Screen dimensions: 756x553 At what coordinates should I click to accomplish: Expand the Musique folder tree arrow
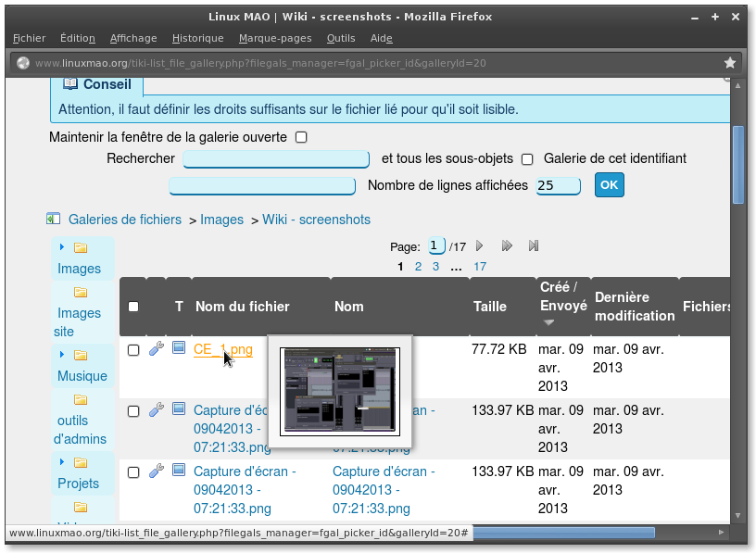[62, 355]
